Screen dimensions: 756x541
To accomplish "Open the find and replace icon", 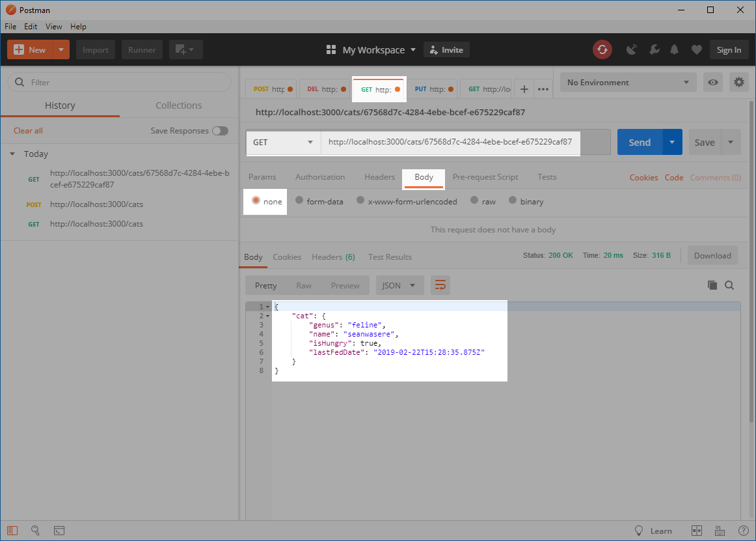I will [35, 531].
